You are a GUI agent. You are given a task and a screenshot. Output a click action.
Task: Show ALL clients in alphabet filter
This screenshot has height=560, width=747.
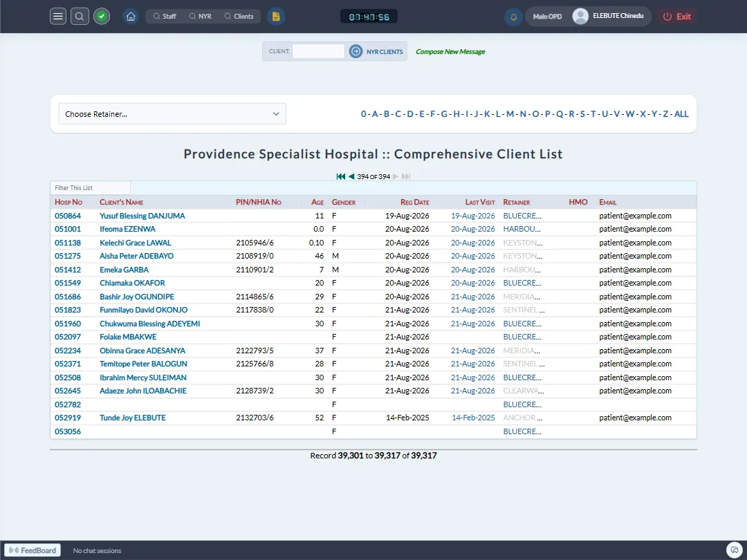681,114
